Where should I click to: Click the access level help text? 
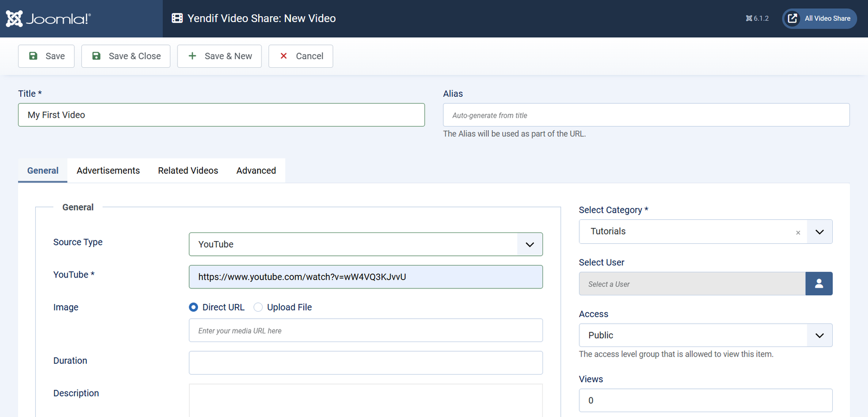coord(676,354)
